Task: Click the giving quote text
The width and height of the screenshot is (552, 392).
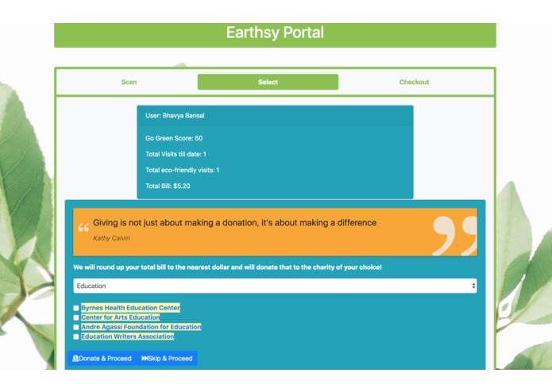Action: point(234,222)
